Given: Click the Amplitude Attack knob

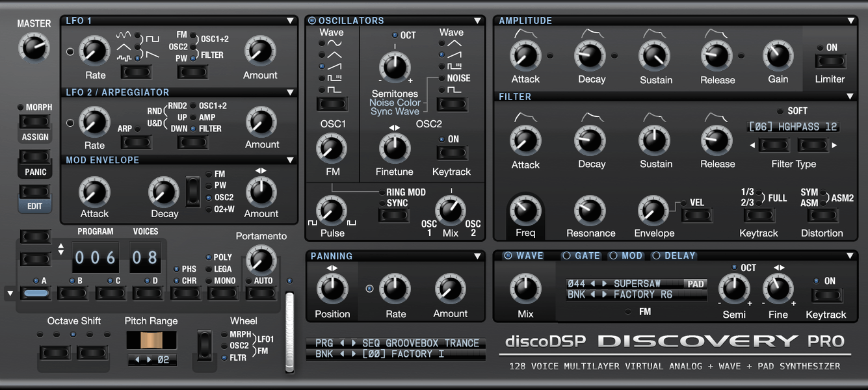Looking at the screenshot, I should (x=525, y=57).
